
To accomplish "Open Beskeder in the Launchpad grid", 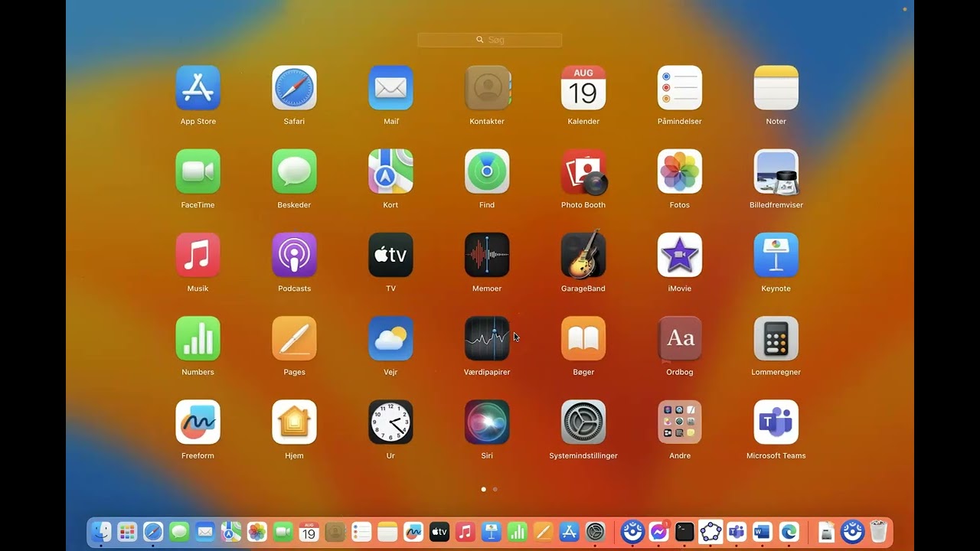I will tap(294, 171).
